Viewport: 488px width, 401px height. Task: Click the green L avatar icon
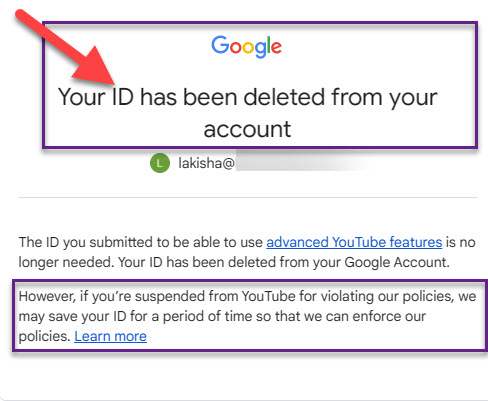coord(160,163)
